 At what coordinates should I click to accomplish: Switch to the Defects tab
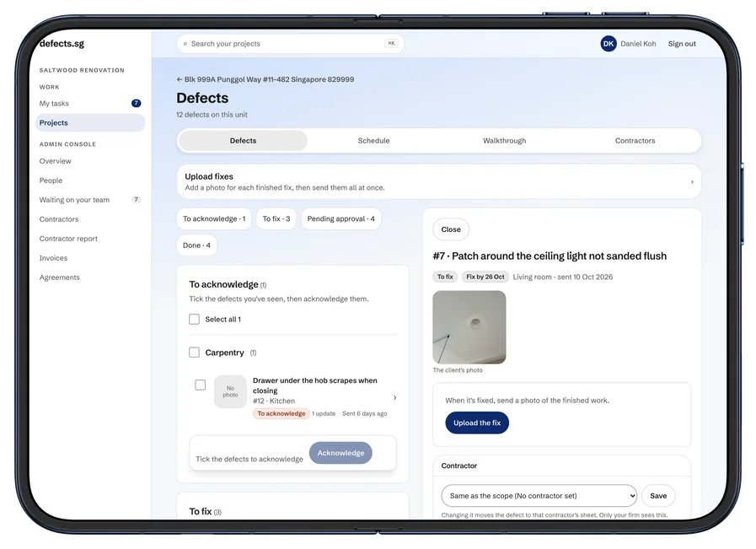tap(243, 141)
